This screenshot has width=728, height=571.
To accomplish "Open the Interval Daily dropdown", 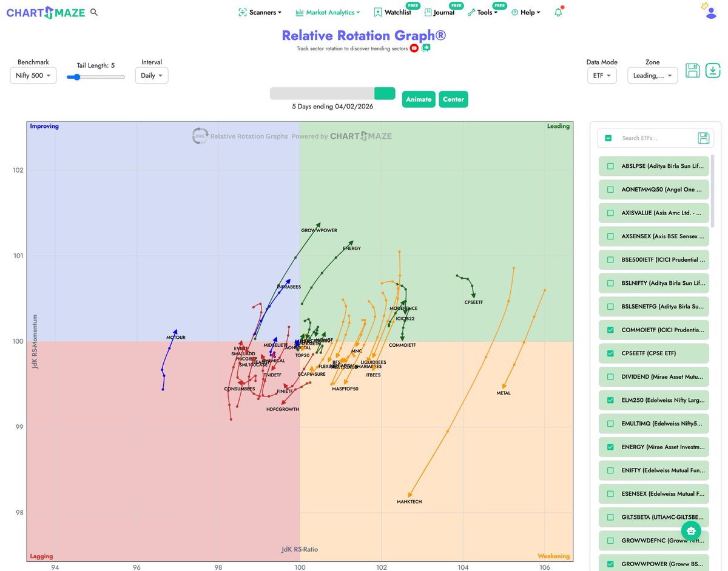I will pyautogui.click(x=152, y=76).
